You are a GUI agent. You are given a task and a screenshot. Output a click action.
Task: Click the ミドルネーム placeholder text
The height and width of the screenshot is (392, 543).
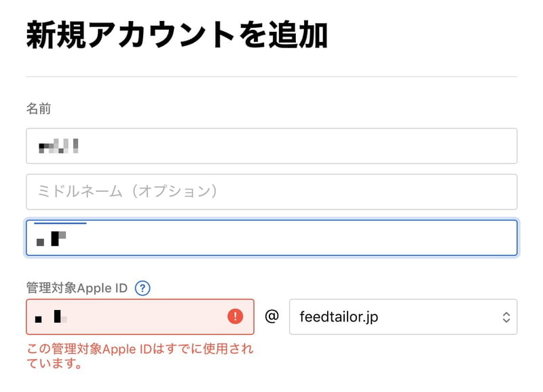(x=127, y=191)
